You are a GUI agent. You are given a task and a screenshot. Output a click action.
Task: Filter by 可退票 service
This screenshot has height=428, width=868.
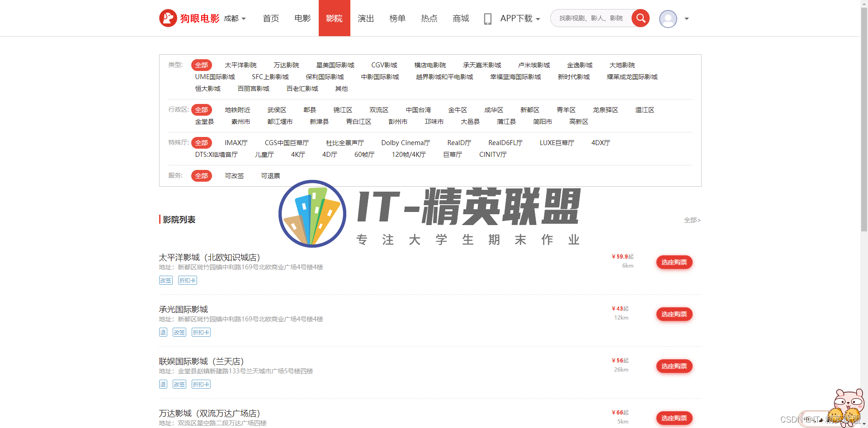(270, 176)
